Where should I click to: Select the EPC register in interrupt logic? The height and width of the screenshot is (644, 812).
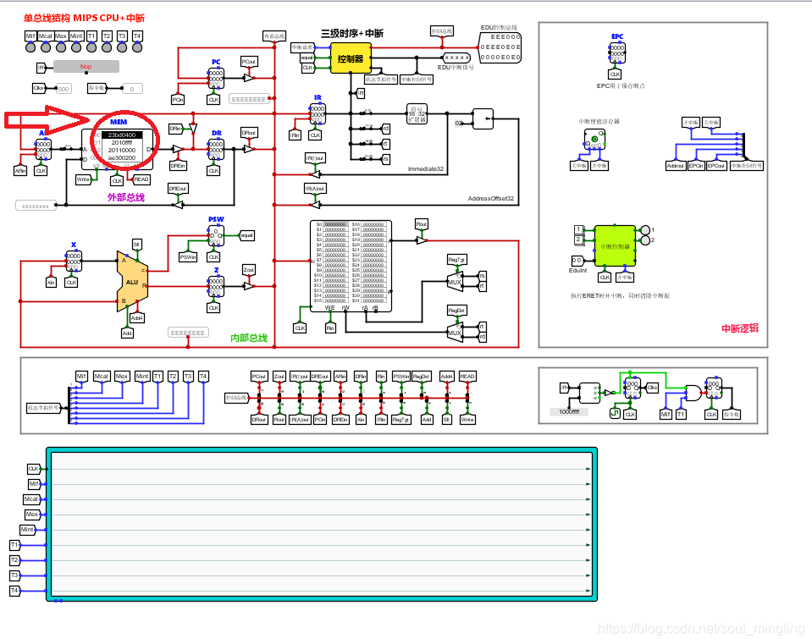pyautogui.click(x=616, y=52)
